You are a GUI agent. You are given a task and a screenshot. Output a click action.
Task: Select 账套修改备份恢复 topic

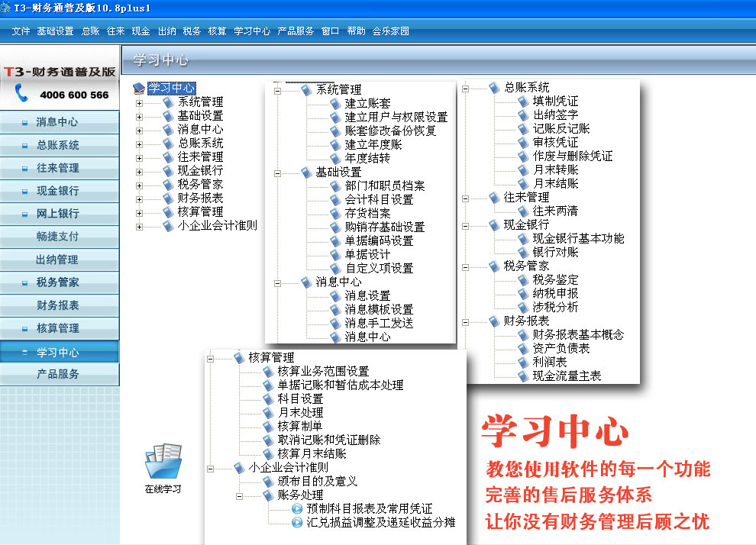click(x=390, y=131)
